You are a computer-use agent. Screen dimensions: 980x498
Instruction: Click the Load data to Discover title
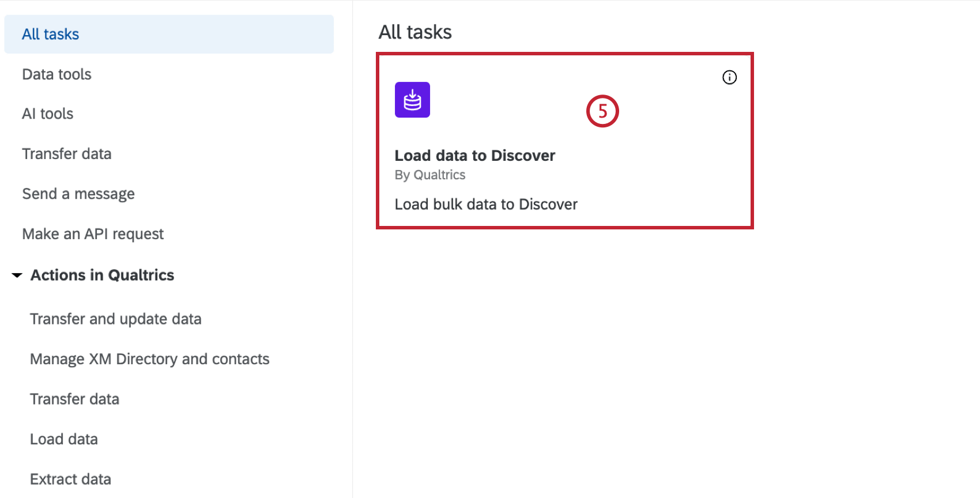[474, 156]
